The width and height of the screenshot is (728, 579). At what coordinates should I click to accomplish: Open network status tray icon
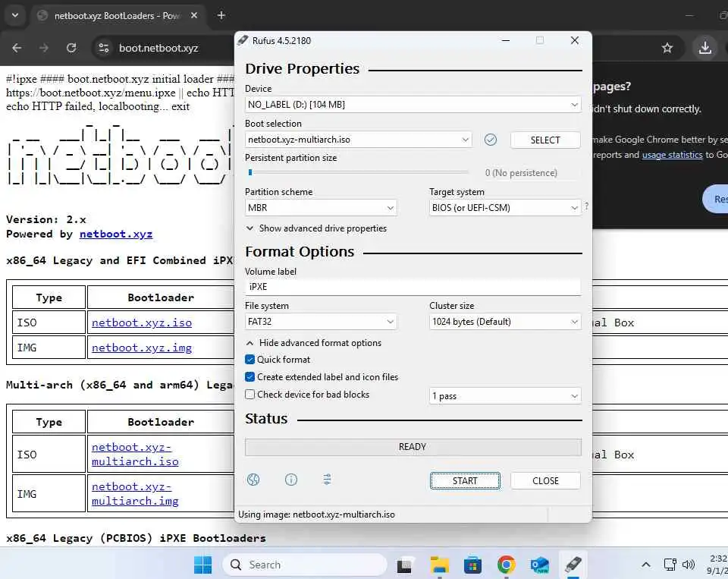click(670, 565)
